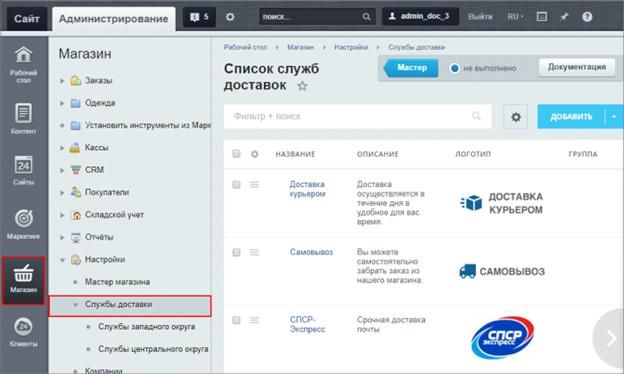
Task: Click the Документация button
Action: (577, 67)
